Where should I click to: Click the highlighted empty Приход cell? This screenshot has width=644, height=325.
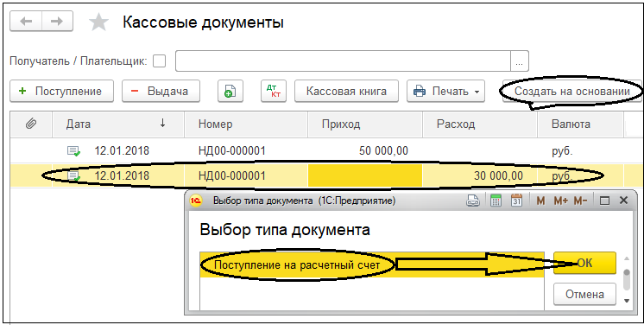[x=365, y=175]
